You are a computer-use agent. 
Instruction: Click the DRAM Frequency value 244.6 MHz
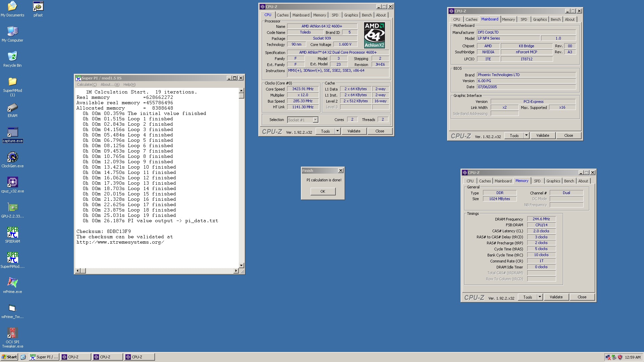pyautogui.click(x=541, y=219)
